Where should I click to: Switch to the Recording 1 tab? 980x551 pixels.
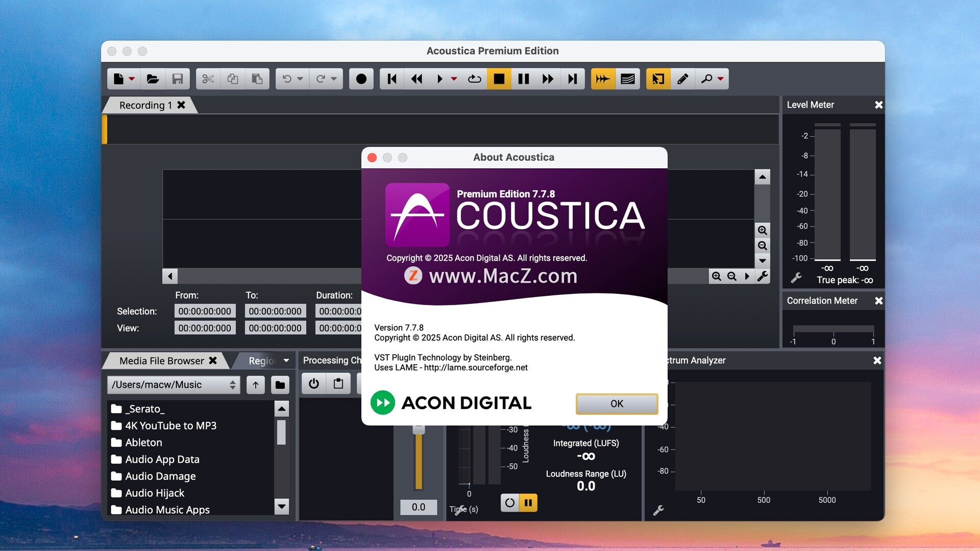click(145, 105)
